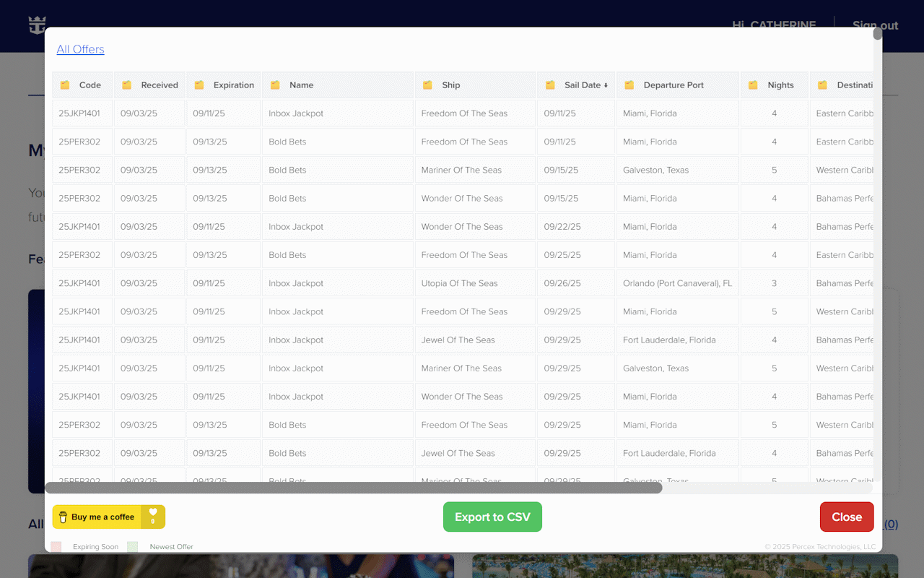
Task: Click the Newest Offer green legend swatch
Action: coord(132,547)
